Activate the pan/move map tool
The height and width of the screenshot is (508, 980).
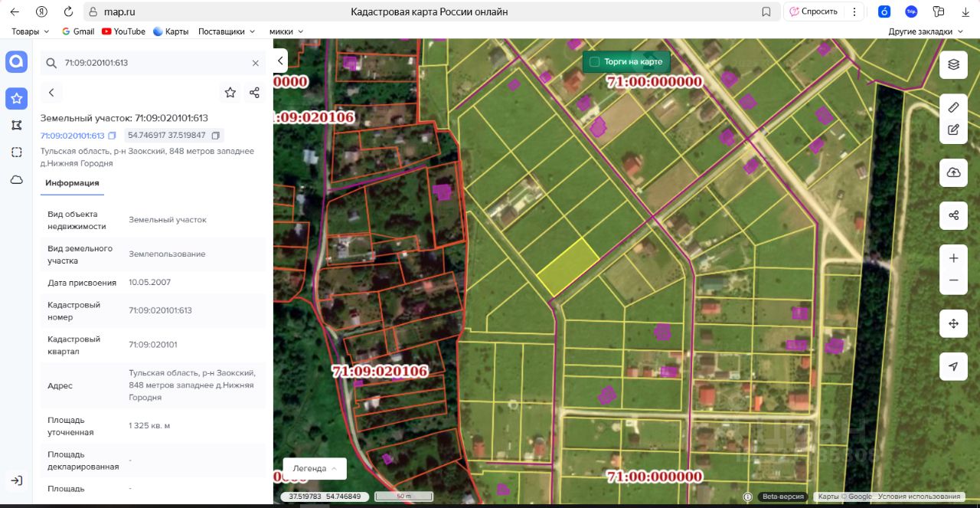coord(953,324)
